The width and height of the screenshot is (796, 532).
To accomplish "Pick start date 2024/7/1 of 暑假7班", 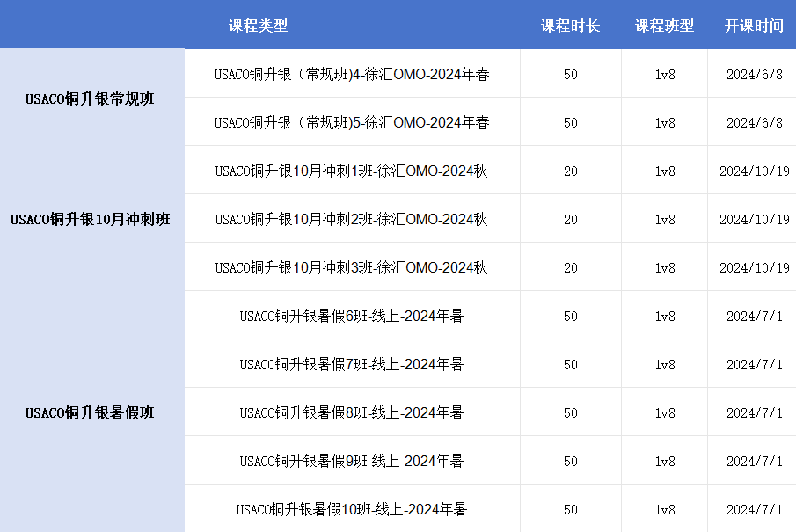I will [x=755, y=364].
